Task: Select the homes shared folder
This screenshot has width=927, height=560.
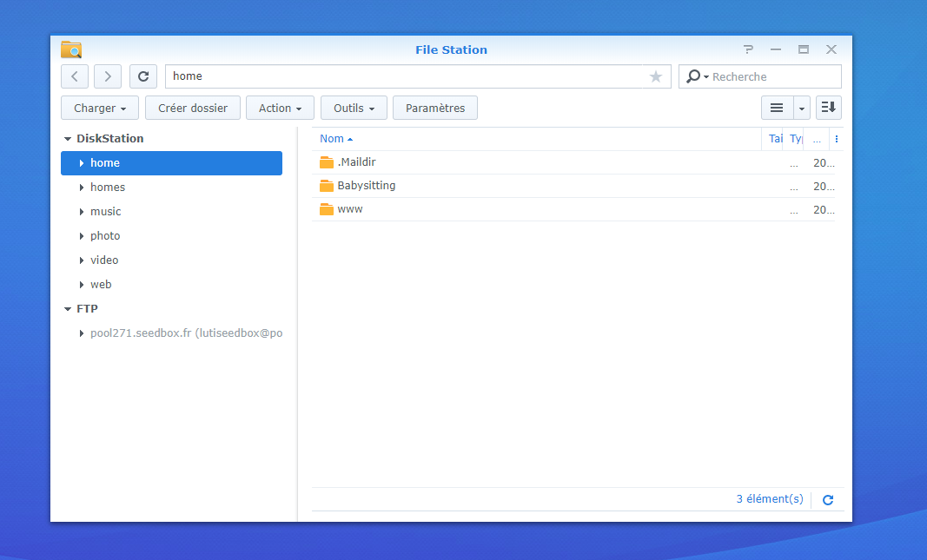Action: (108, 188)
